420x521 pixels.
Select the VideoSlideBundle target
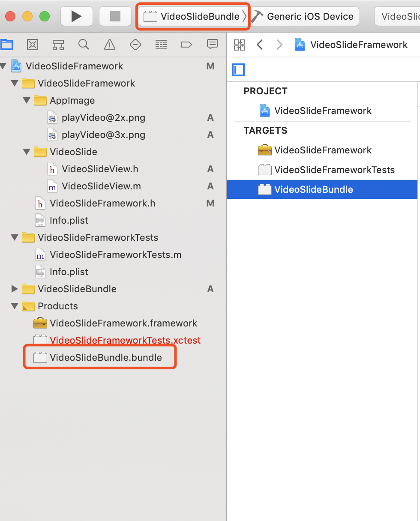[322, 189]
